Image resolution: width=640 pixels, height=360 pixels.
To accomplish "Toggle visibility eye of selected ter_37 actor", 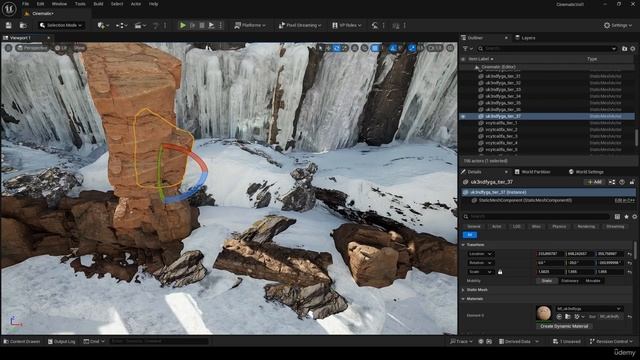I will pos(463,116).
